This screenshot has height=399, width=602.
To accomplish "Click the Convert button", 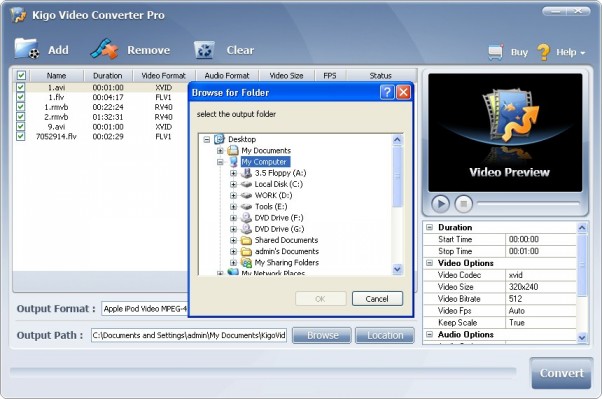I will (x=561, y=373).
